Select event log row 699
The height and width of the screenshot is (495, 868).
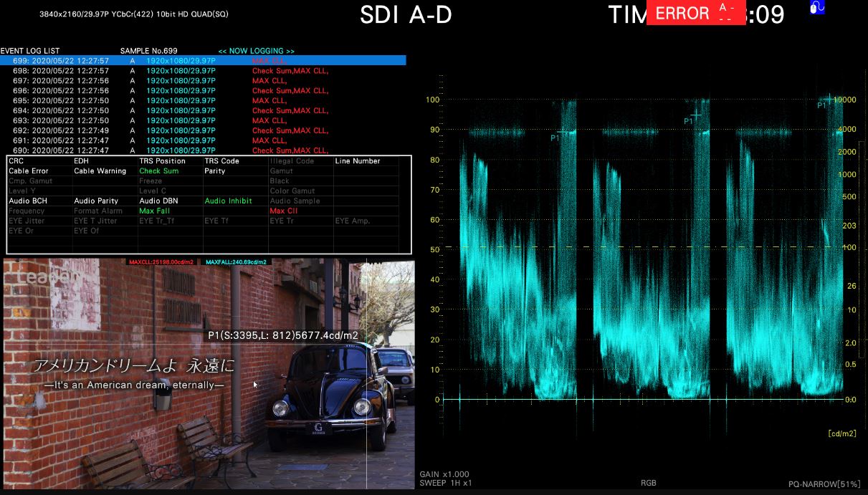(203, 61)
